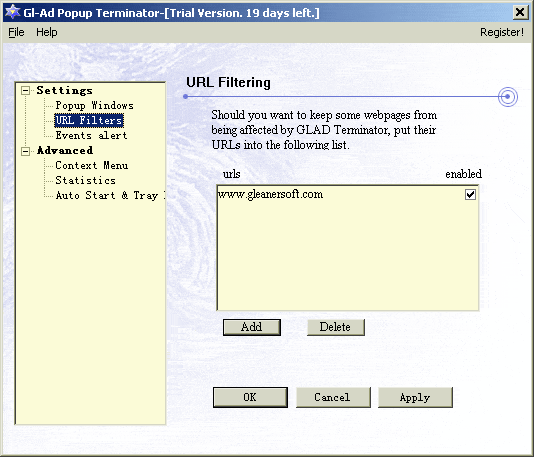
Task: Uncheck enabled box for www.gleanersoft.com
Action: coord(470,194)
